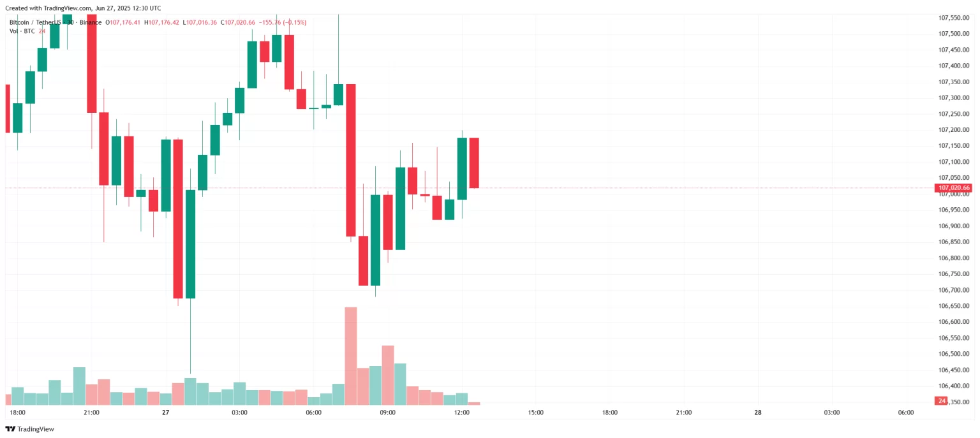Click the tallest red volume bar
This screenshot has height=438, width=980.
[350, 356]
